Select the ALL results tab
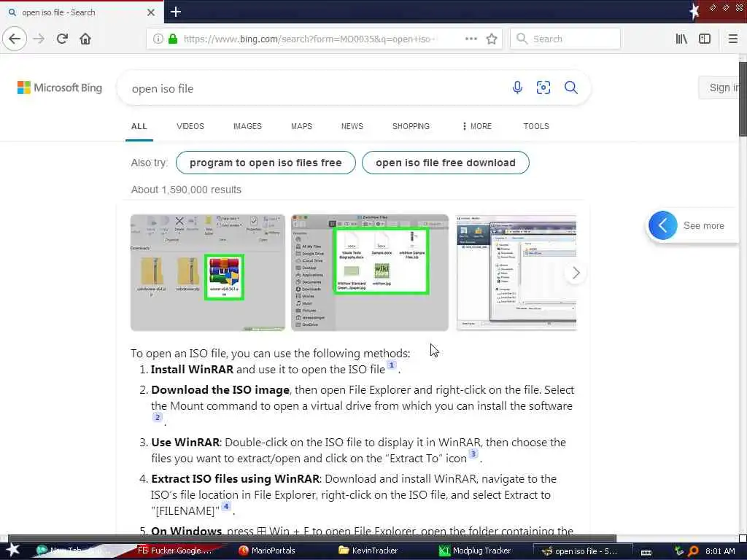This screenshot has width=747, height=560. coord(139,126)
